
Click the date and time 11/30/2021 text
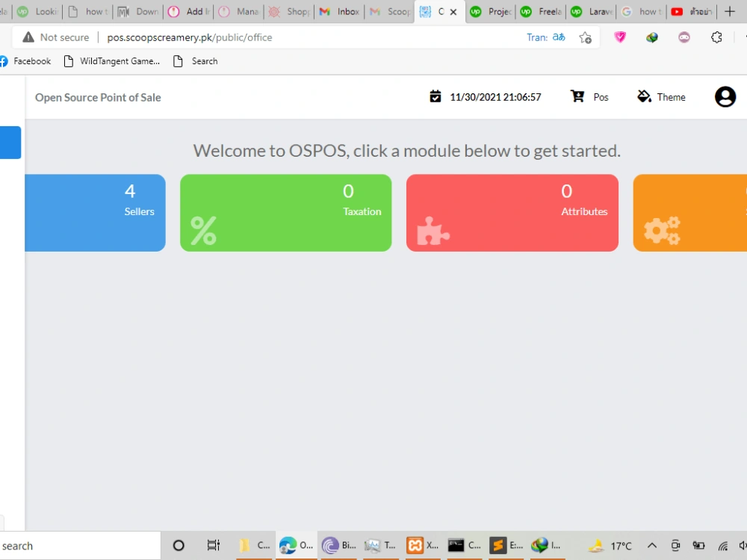pos(495,97)
